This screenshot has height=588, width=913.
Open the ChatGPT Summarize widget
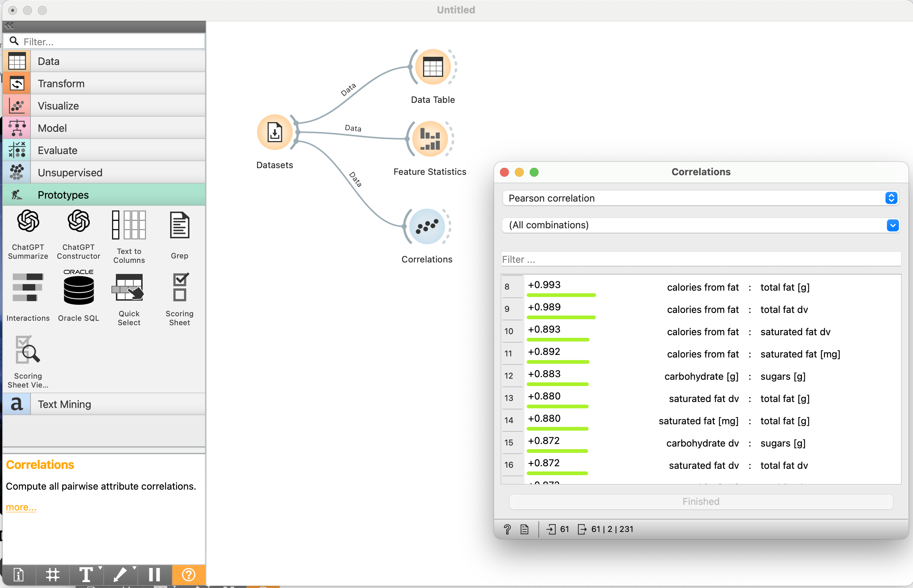(x=28, y=235)
